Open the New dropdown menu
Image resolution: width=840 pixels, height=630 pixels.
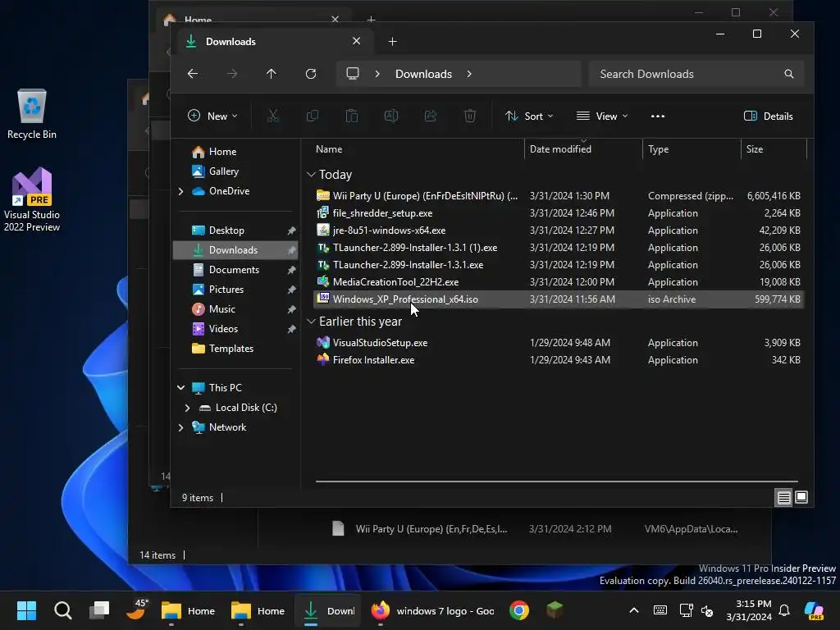pyautogui.click(x=212, y=116)
